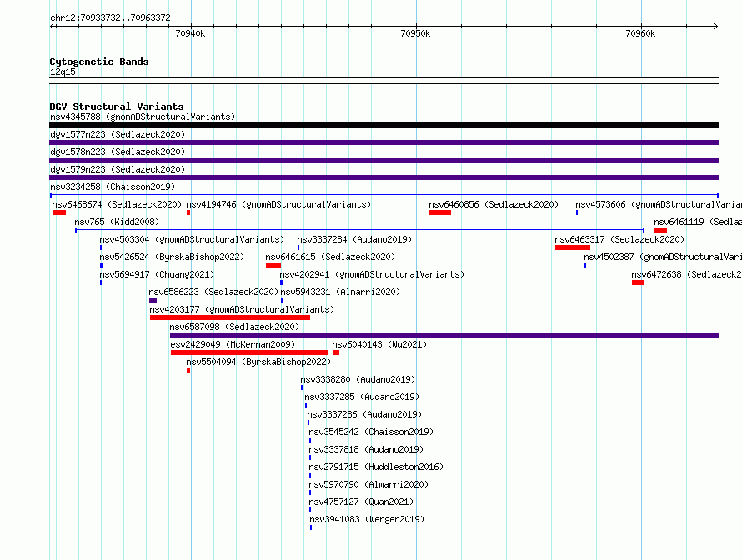The height and width of the screenshot is (560, 742).
Task: Click the DGV Structural Variants track title
Action: (117, 107)
